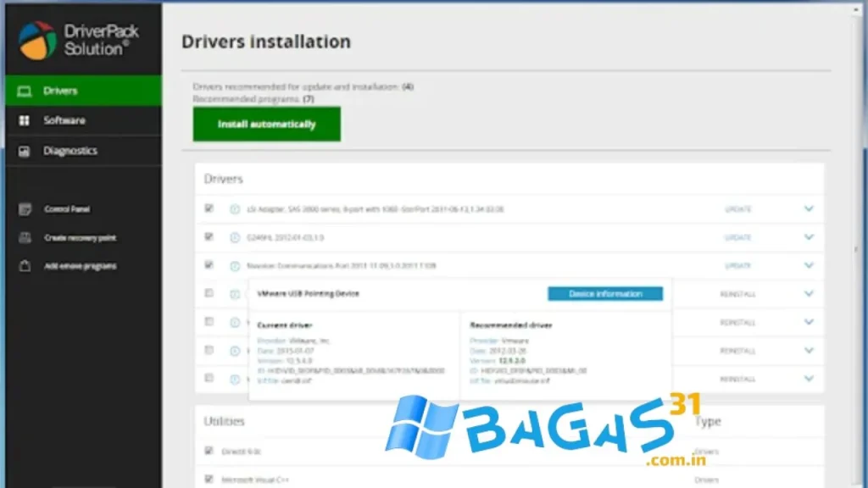
Task: Click the 'DirectX 9.0c' utility name
Action: tap(242, 452)
